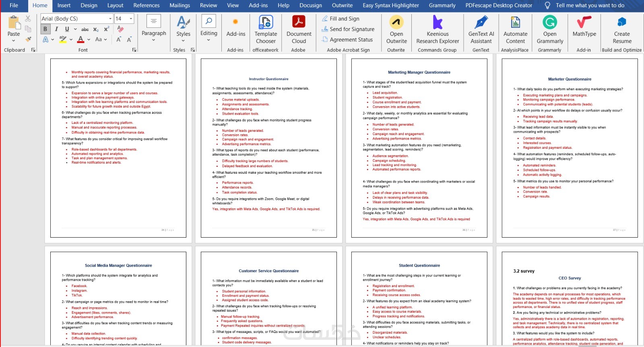This screenshot has height=347, width=644.
Task: Toggle Bold formatting
Action: [45, 29]
